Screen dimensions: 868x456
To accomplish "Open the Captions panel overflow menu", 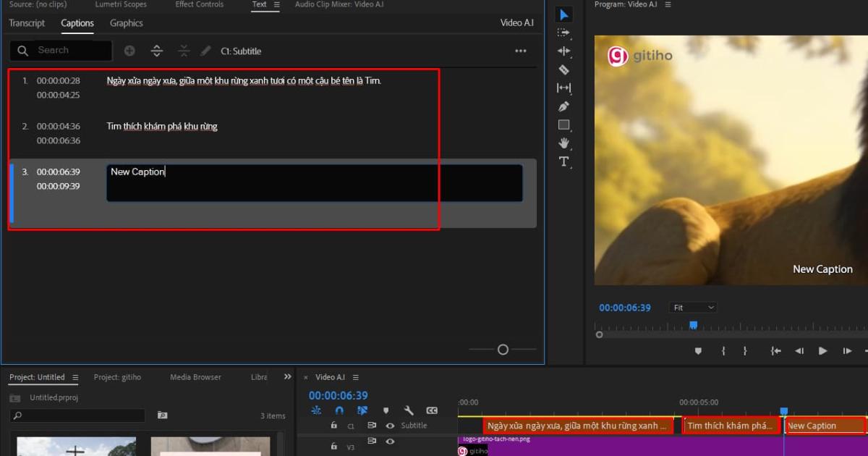I will point(522,51).
